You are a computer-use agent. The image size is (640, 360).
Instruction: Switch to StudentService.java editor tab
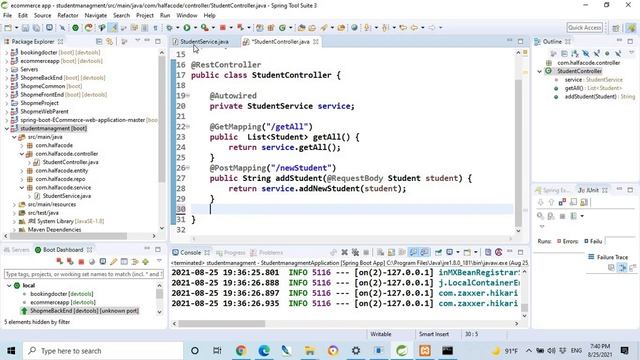tap(204, 42)
